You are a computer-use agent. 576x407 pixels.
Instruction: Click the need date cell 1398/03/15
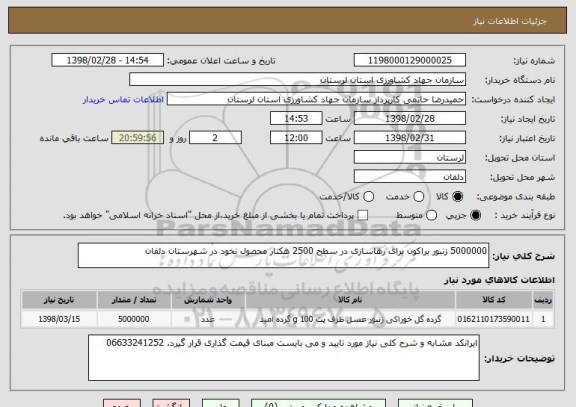point(59,319)
